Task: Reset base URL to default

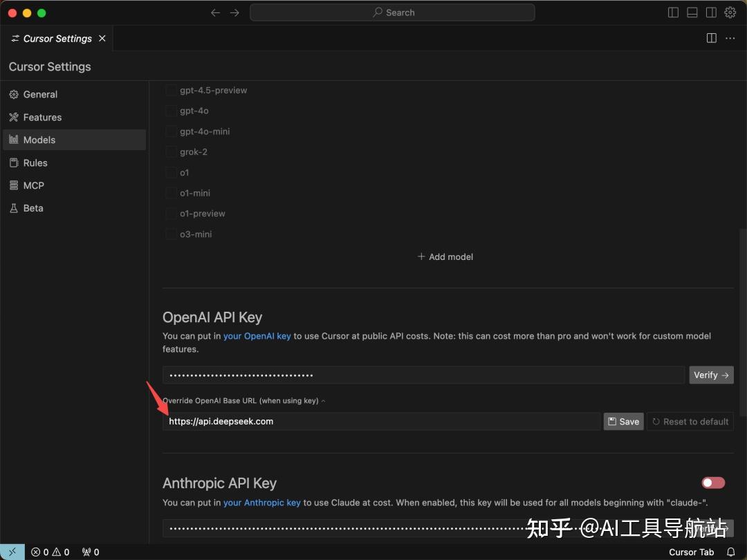Action: coord(690,422)
